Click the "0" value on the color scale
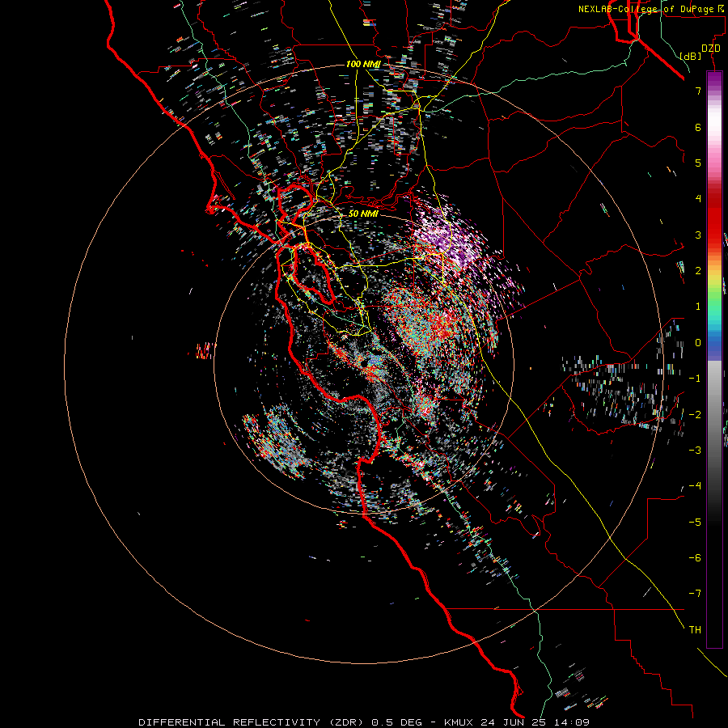728x728 pixels. [698, 343]
